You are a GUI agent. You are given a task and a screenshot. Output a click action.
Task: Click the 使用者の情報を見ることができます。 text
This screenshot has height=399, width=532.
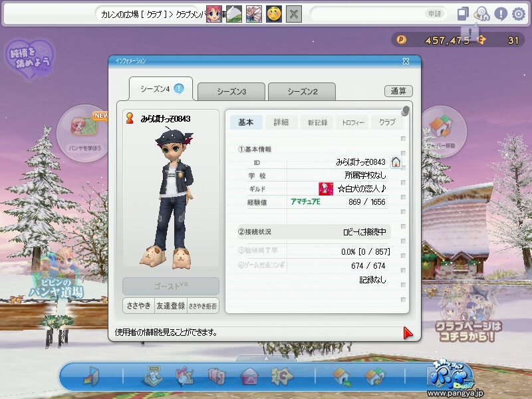pos(166,332)
